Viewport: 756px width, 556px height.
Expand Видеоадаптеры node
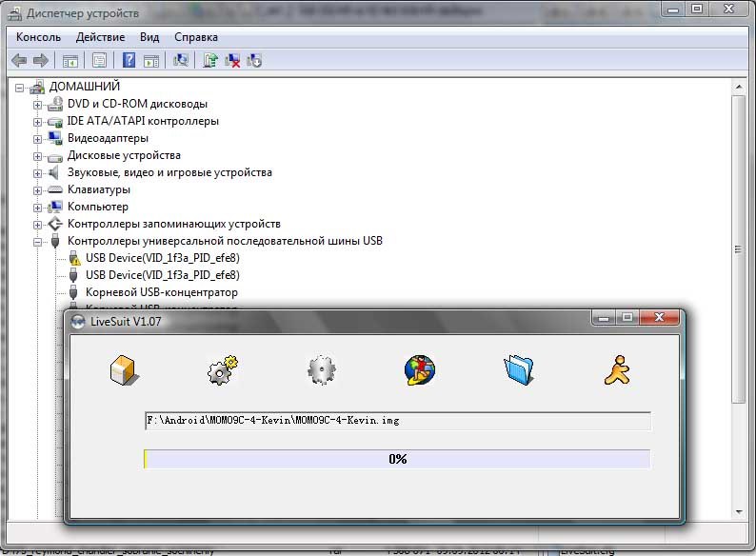[37, 139]
